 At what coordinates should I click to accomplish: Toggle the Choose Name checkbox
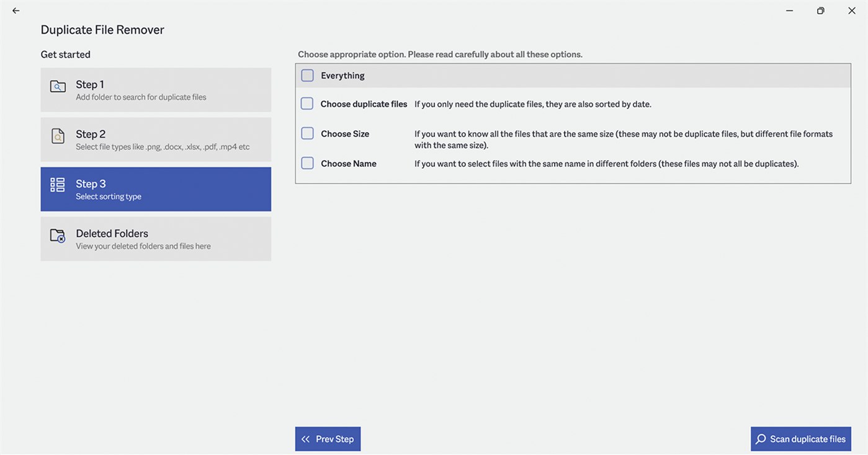tap(307, 163)
